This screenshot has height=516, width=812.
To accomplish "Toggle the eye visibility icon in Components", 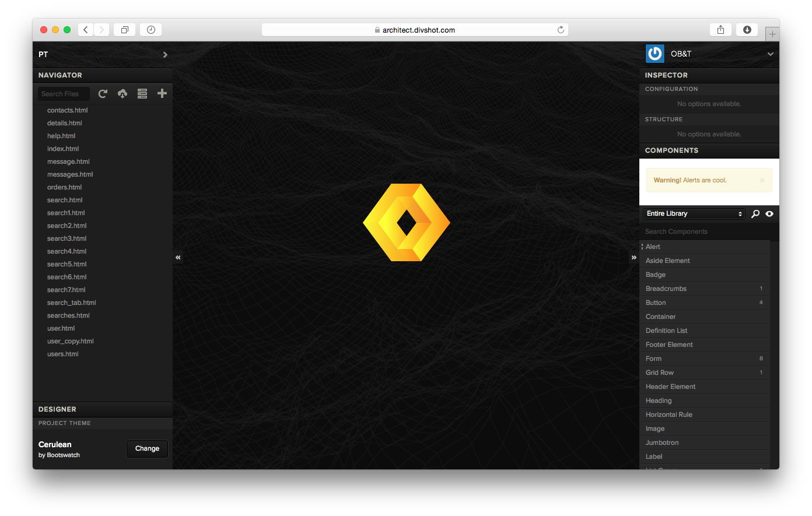I will click(x=769, y=214).
